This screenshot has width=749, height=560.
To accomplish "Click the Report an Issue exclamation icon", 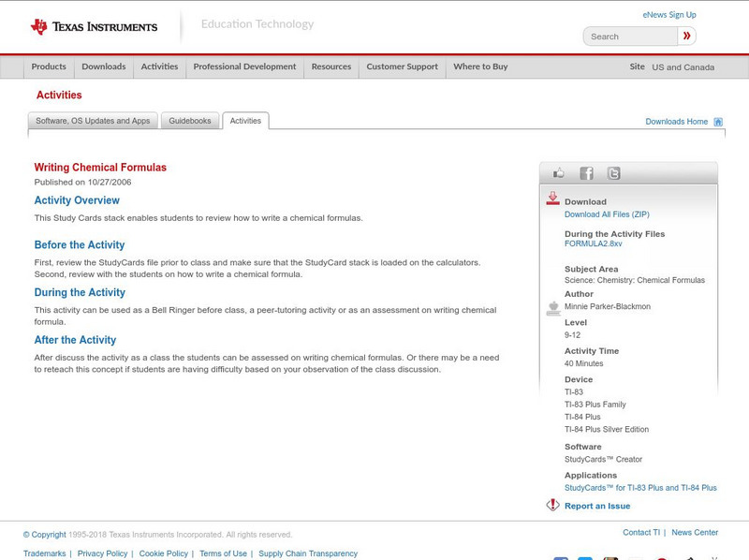I will pos(551,506).
